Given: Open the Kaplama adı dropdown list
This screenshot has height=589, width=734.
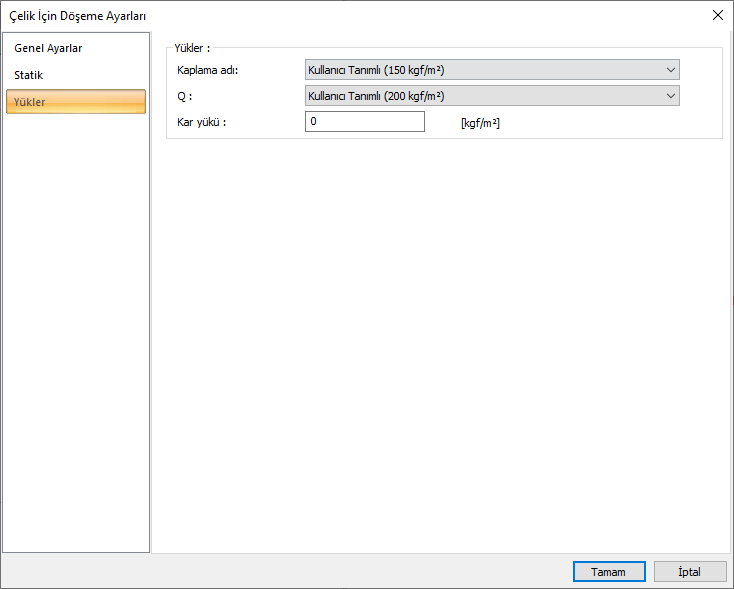Looking at the screenshot, I should [x=492, y=70].
